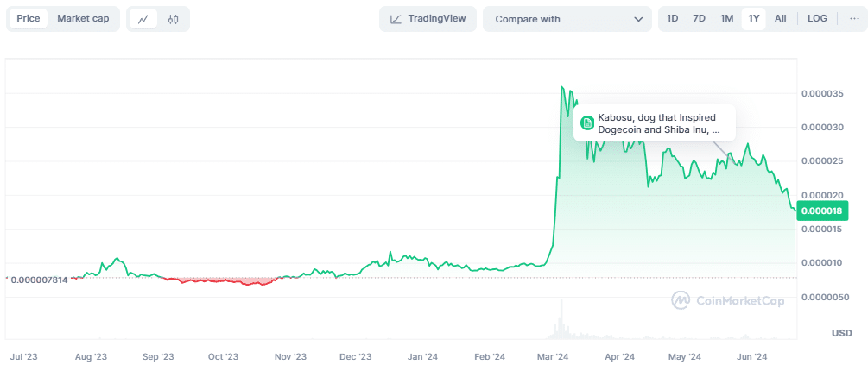Screen dimensions: 868x371
Task: Toggle LOG scale on chart
Action: click(817, 19)
